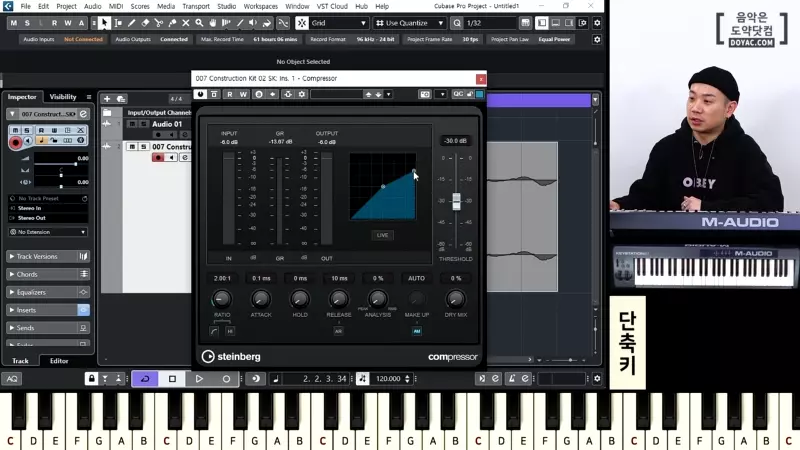Mute the Audio 01 track
Viewport: 800px width, 450px height.
tap(133, 124)
